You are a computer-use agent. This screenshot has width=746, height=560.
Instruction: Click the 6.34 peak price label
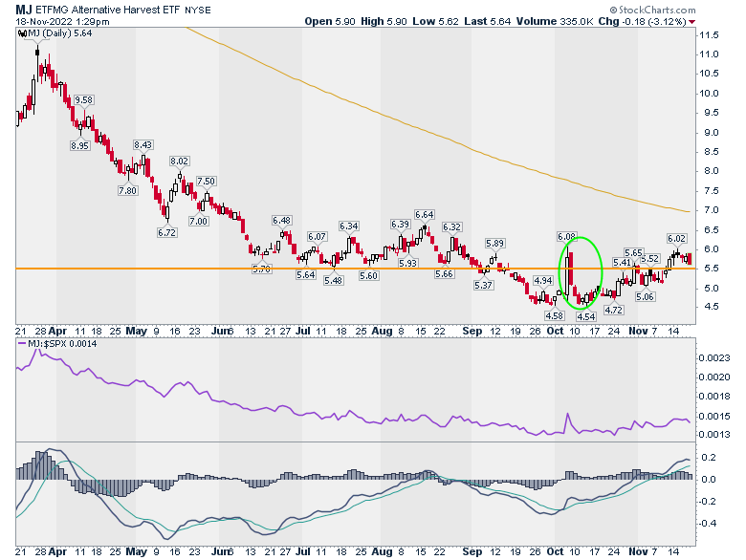[349, 226]
